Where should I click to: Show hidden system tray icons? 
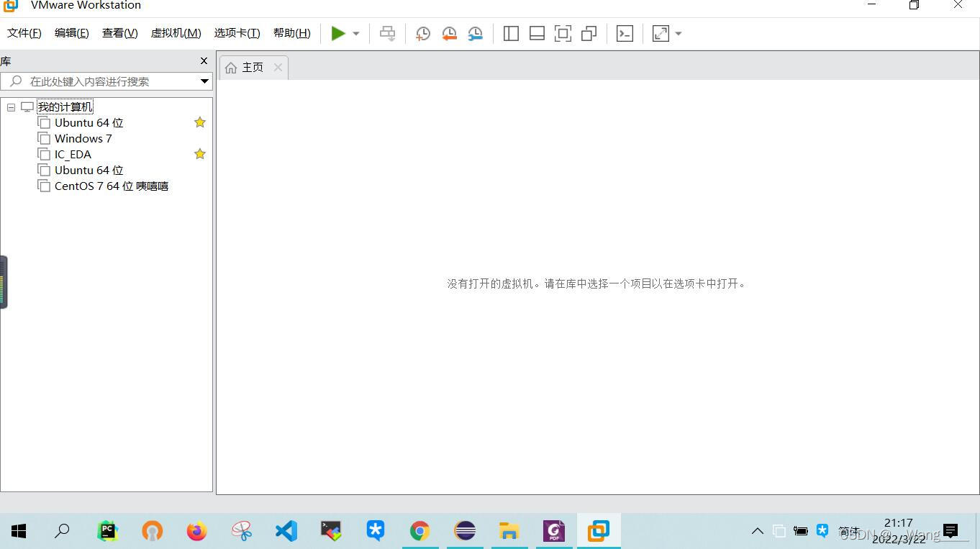757,531
